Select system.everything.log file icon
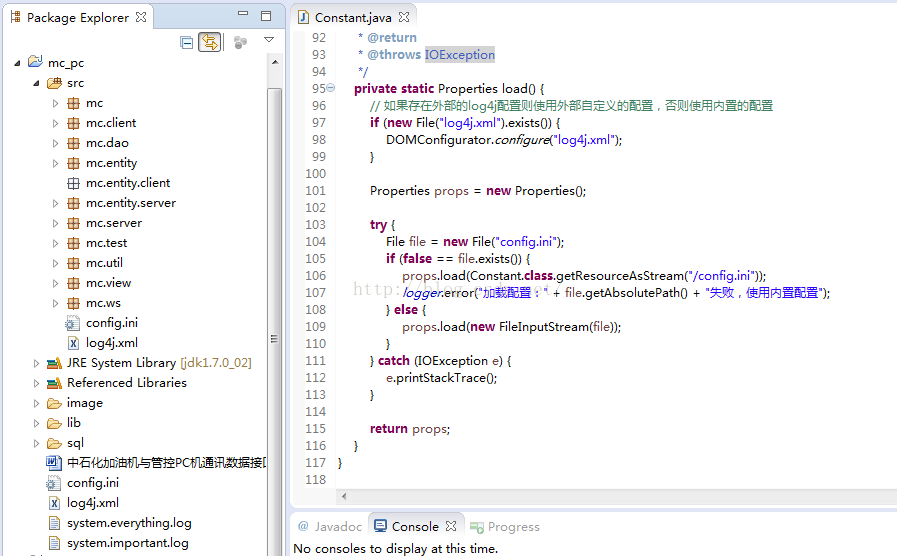The height and width of the screenshot is (556, 897). 54,523
